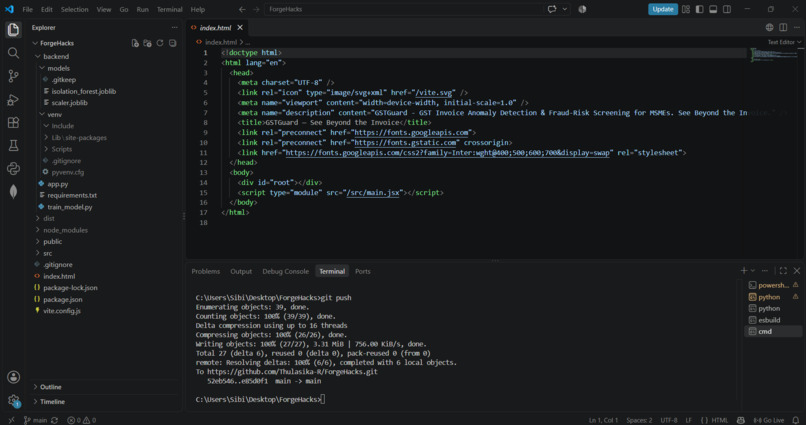Image resolution: width=806 pixels, height=425 pixels.
Task: Click the New File icon in Explorer
Action: pos(135,43)
